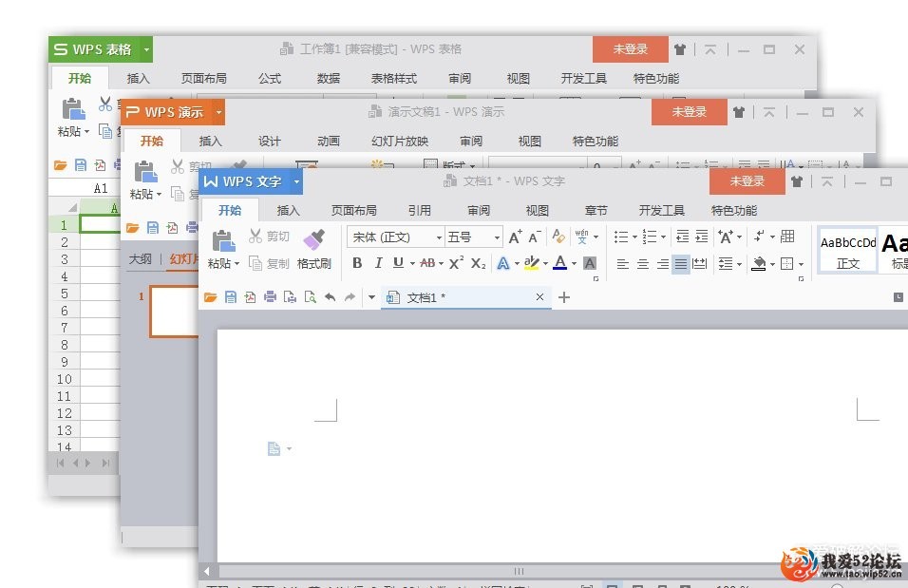The image size is (908, 588).
Task: Undo last action in WPS 文字
Action: pyautogui.click(x=331, y=297)
